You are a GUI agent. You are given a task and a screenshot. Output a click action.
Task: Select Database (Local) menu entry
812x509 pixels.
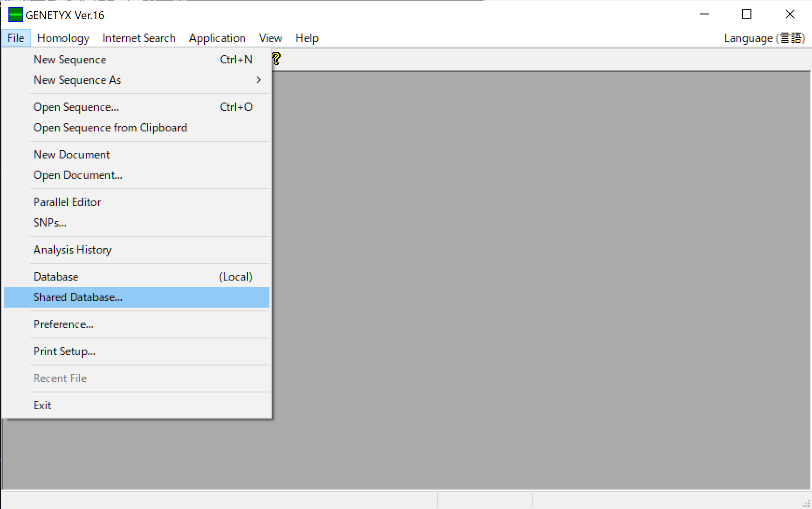click(x=137, y=277)
